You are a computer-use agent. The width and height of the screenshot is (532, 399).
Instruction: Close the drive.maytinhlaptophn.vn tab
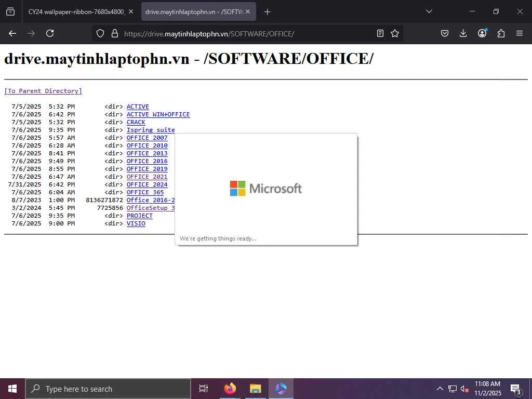(x=248, y=11)
